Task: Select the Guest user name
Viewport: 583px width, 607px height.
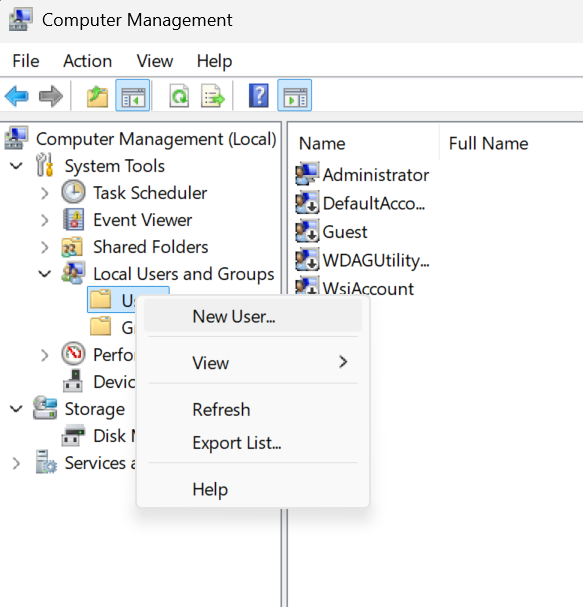Action: [x=345, y=231]
